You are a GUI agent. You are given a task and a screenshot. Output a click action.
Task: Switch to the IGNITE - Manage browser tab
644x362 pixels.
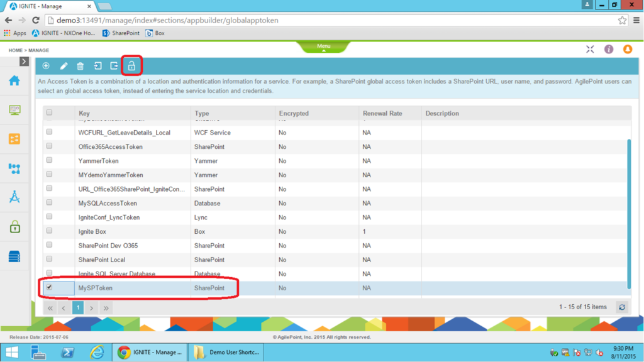pyautogui.click(x=41, y=5)
